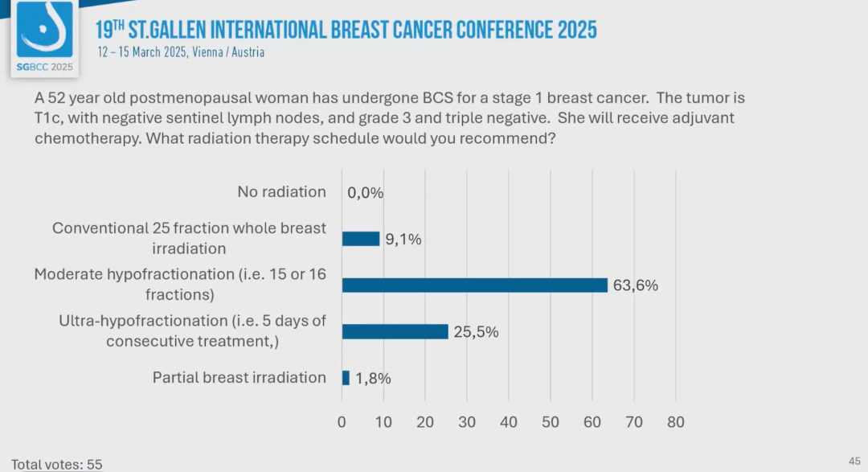The width and height of the screenshot is (868, 472).
Task: Click the conference date and location line
Action: [181, 52]
